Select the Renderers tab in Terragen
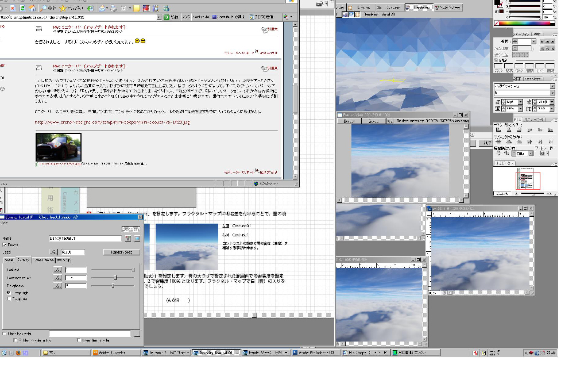This screenshot has width=588, height=368. (419, 7)
